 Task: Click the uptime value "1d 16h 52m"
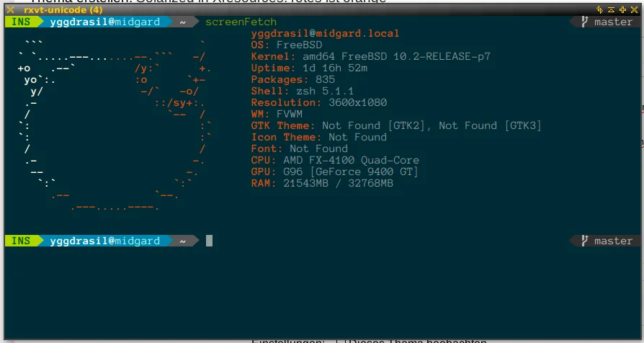[335, 68]
